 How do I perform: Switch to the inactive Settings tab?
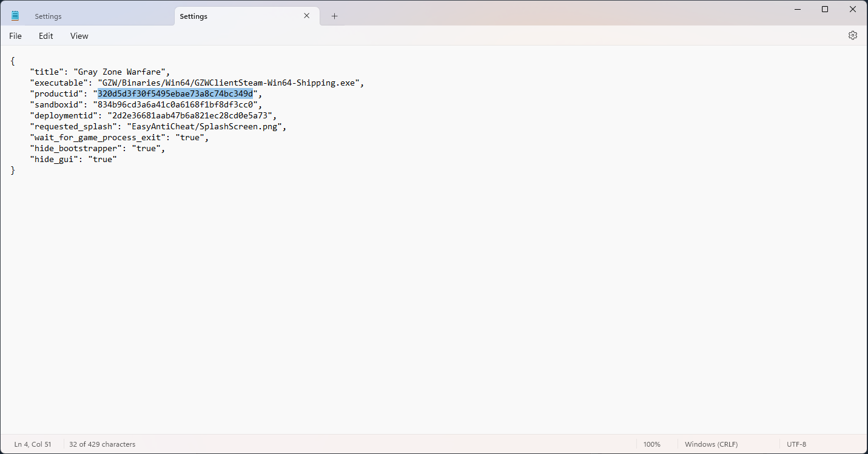pyautogui.click(x=101, y=16)
